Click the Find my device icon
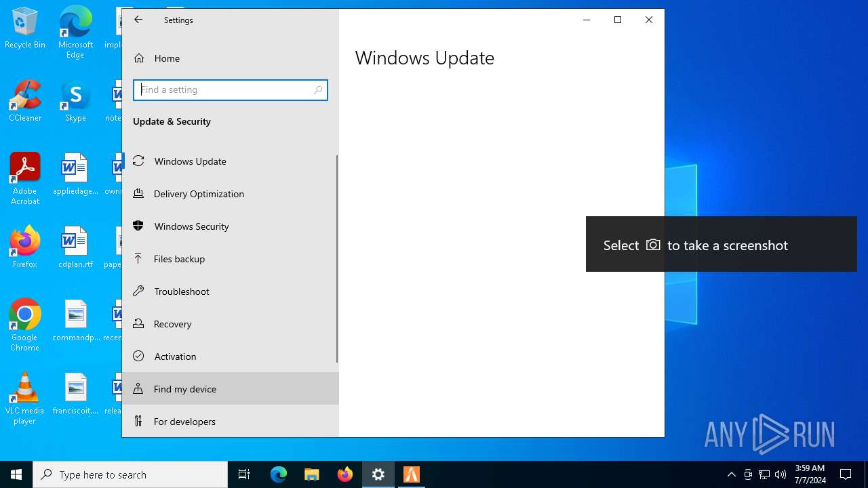Viewport: 868px width, 488px height. pos(138,388)
